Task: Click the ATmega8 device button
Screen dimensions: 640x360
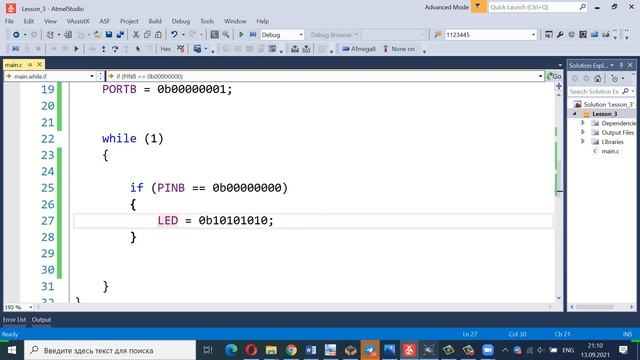Action: coord(359,49)
